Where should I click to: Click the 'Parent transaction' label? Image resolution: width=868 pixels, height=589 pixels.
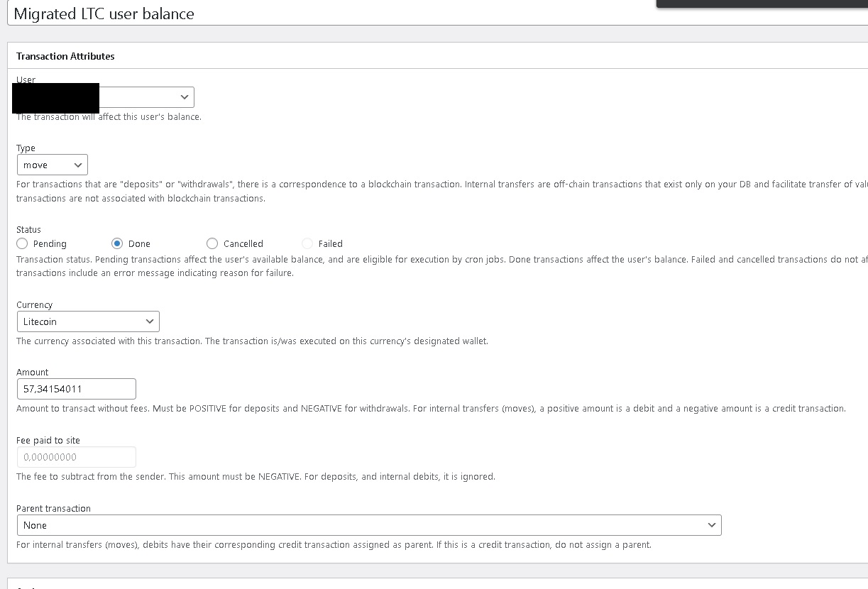[53, 509]
